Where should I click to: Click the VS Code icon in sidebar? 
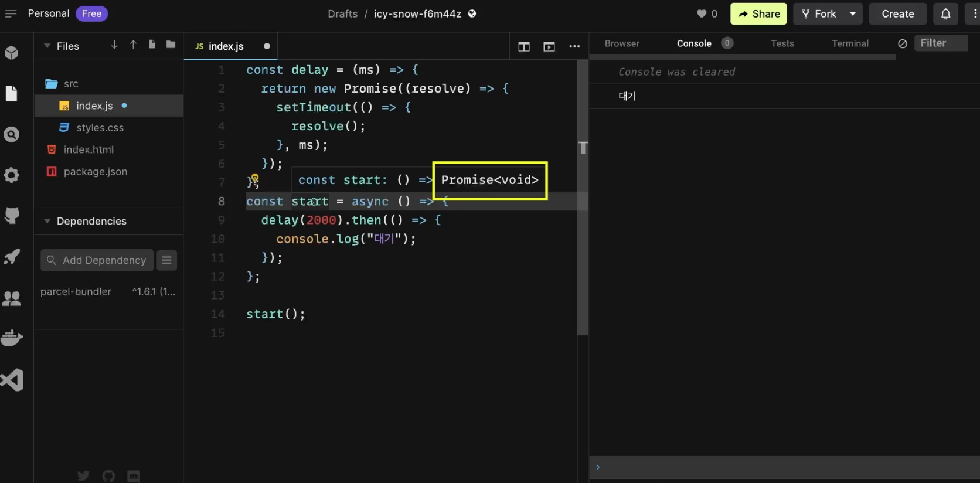tap(12, 380)
